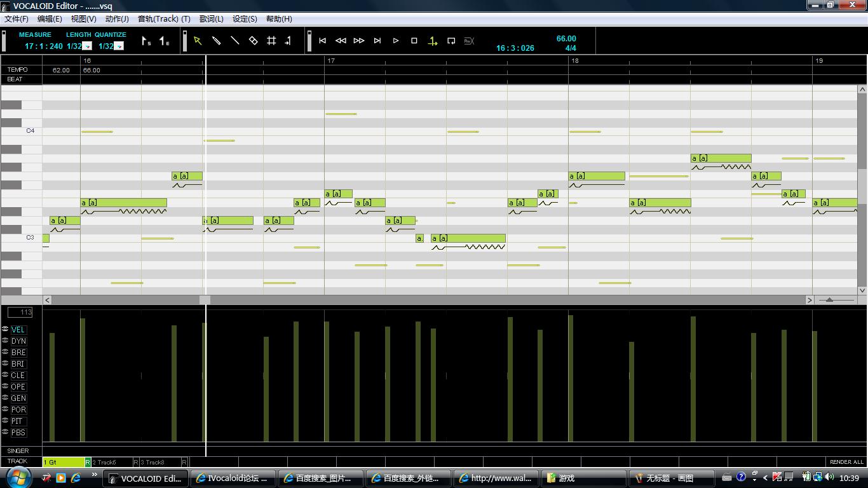Open the 歌词(L) menu
This screenshot has width=868, height=488.
[x=212, y=19]
